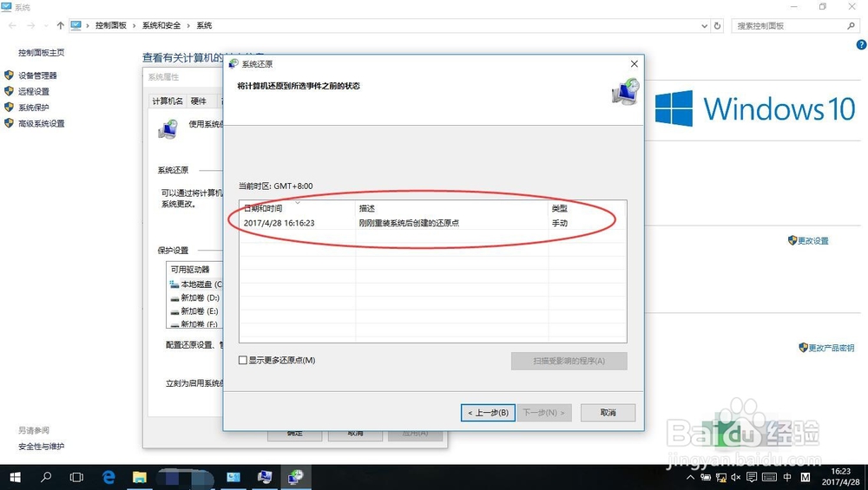Select 本地磁盘 (C:) drive in list
This screenshot has width=868, height=490.
click(196, 284)
